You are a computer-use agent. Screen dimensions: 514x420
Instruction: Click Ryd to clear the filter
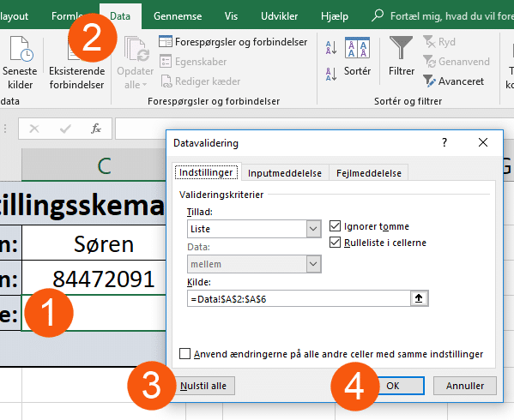coord(439,42)
